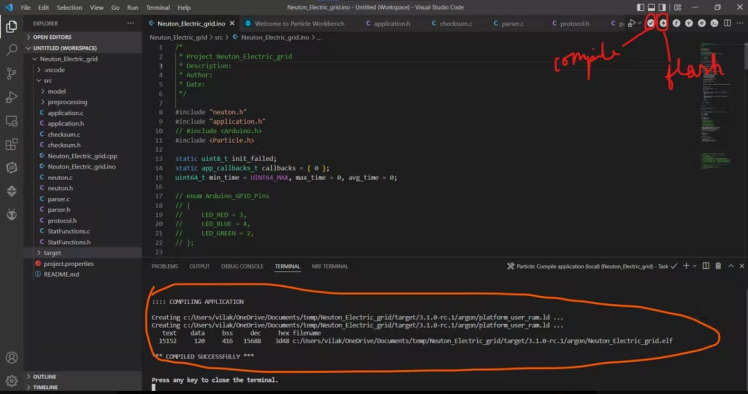748x394 pixels.
Task: Toggle primary side bar visibility
Action: point(640,7)
